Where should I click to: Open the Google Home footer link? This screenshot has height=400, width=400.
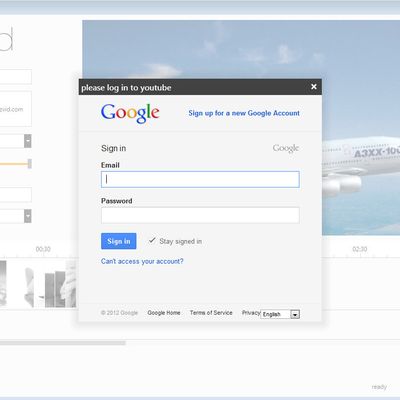[x=164, y=313]
